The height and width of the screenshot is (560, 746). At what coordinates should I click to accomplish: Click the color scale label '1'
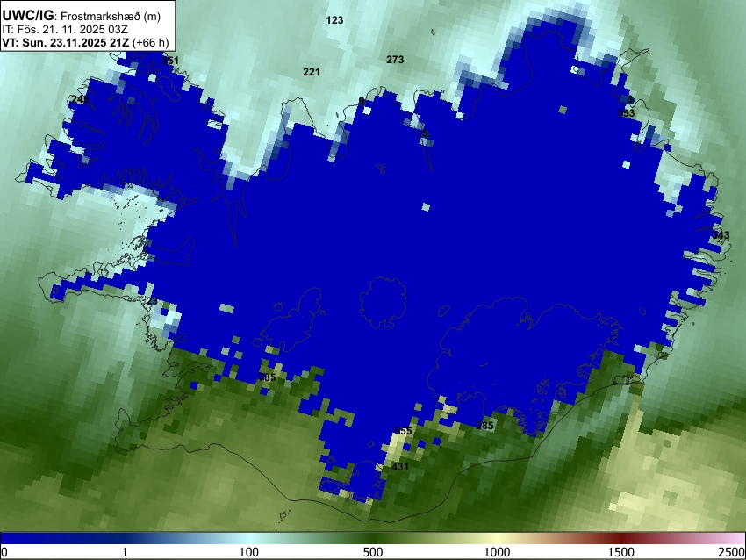(x=125, y=552)
